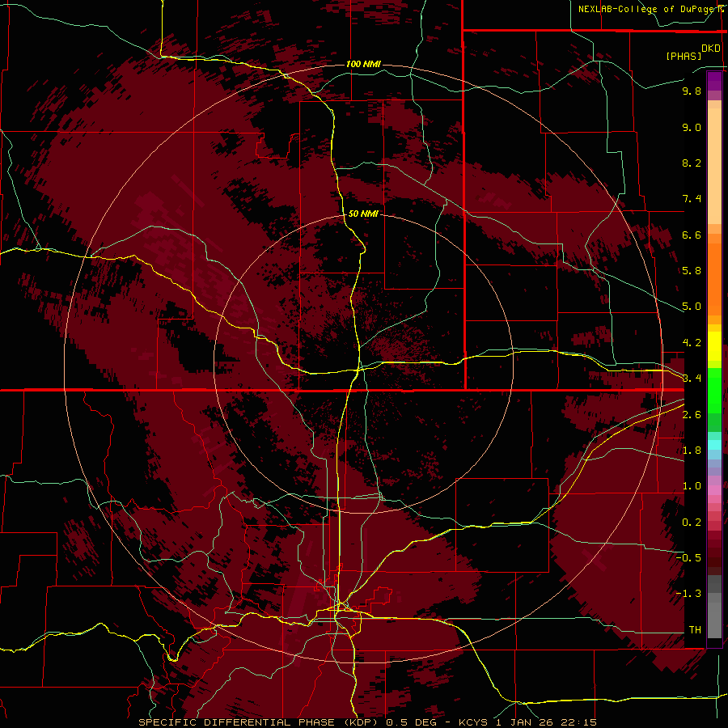The image size is (728, 728).
Task: Click the -0.5 scale value
Action: click(x=688, y=558)
